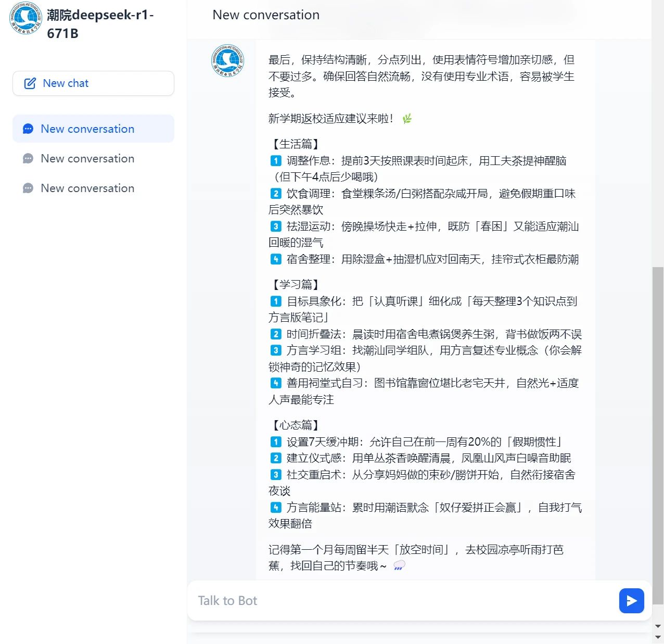Click the gray chat bubble of third conversation
The height and width of the screenshot is (644, 664).
(x=28, y=188)
